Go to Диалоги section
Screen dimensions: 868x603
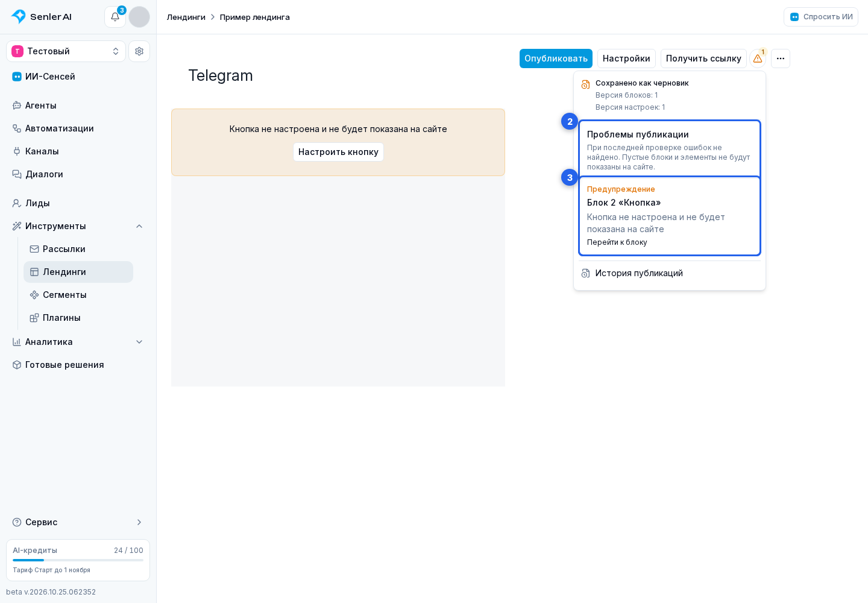coord(78,174)
